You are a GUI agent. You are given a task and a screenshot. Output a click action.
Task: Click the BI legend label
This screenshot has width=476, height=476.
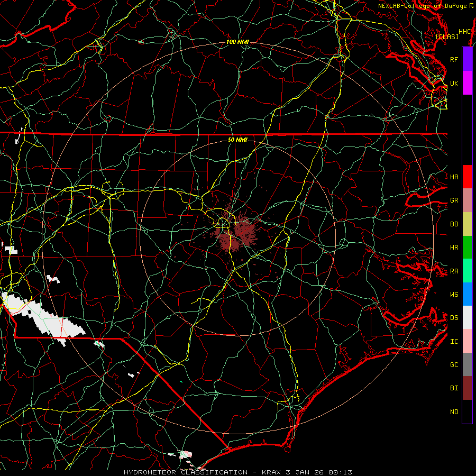[454, 388]
